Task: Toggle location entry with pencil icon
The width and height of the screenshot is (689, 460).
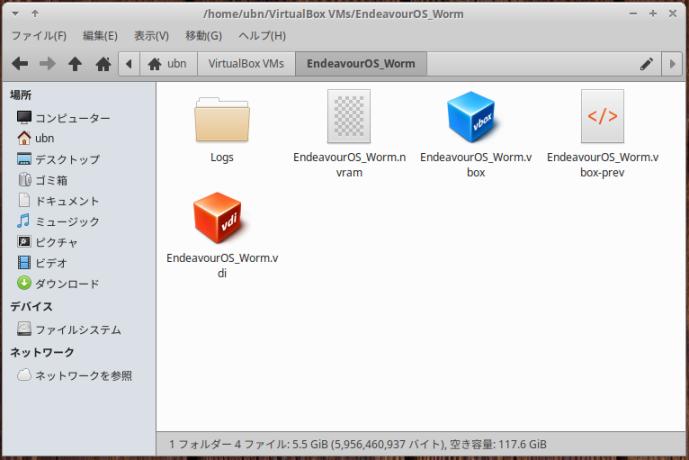Action: pos(646,64)
